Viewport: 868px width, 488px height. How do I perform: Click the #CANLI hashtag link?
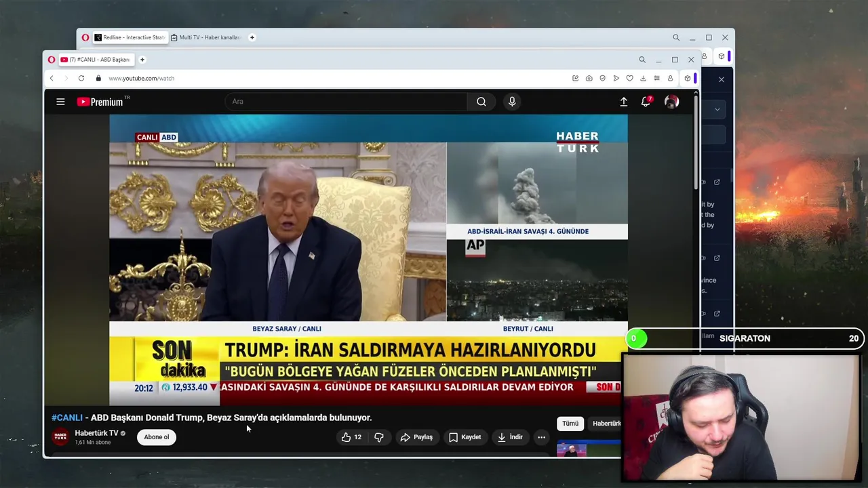tap(67, 418)
